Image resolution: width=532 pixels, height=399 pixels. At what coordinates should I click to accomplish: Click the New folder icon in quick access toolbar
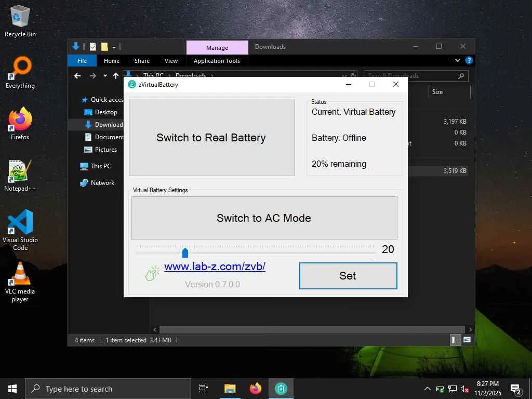pyautogui.click(x=104, y=47)
